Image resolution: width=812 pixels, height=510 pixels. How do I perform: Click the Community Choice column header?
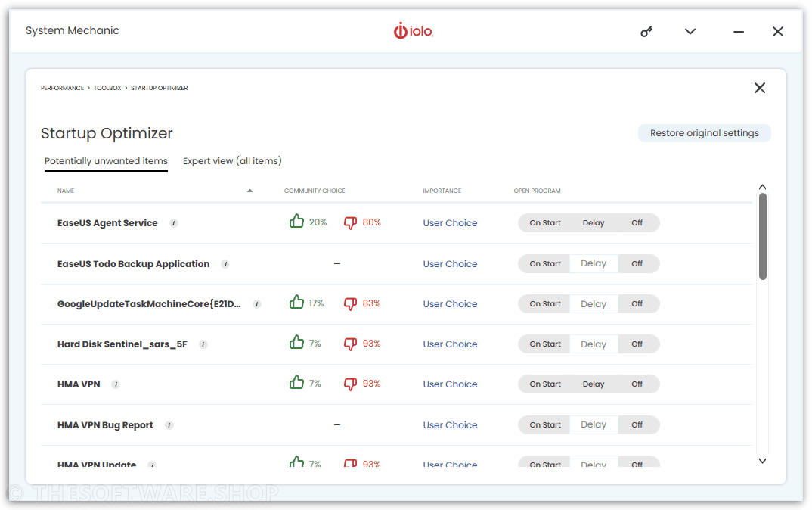click(315, 191)
